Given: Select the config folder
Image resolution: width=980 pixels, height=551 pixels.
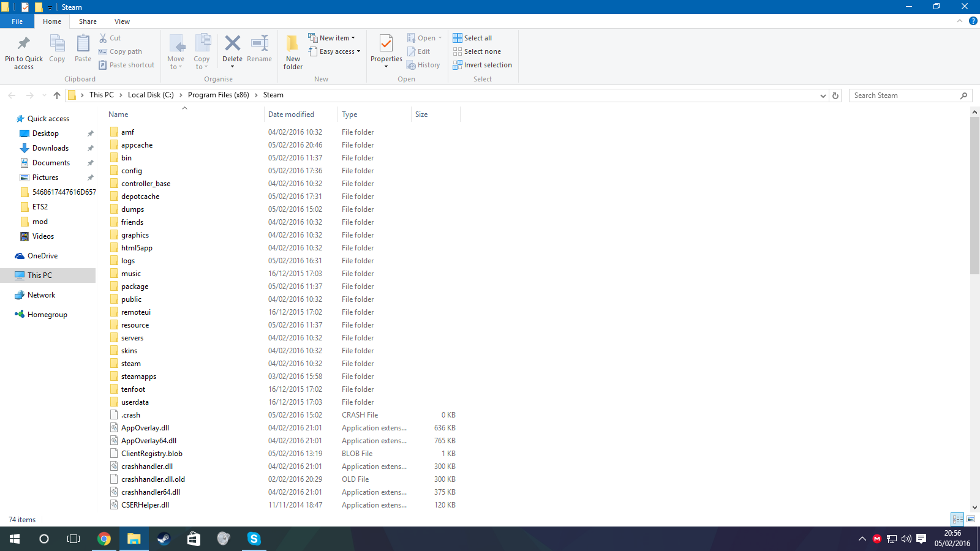Looking at the screenshot, I should 131,171.
